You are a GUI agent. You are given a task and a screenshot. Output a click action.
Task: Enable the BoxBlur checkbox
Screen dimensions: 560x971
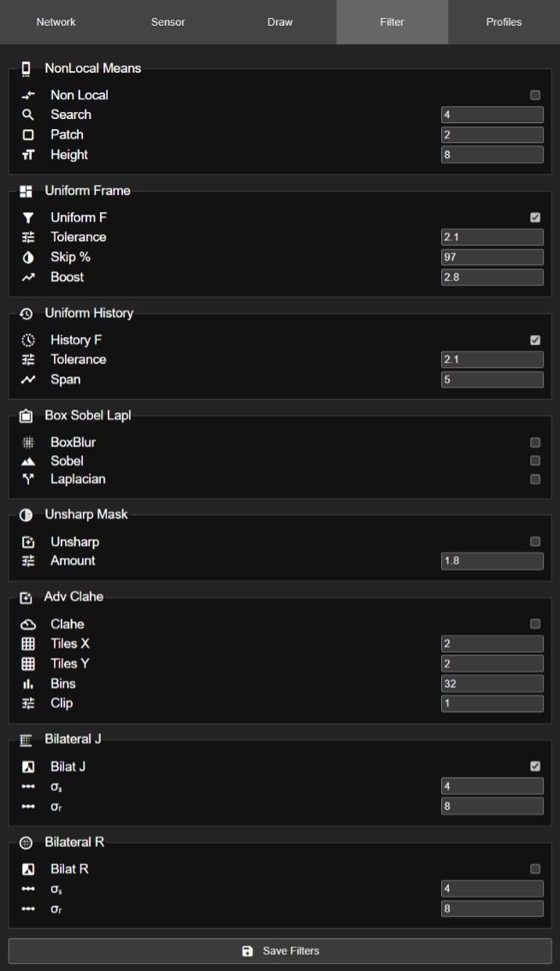pyautogui.click(x=535, y=443)
